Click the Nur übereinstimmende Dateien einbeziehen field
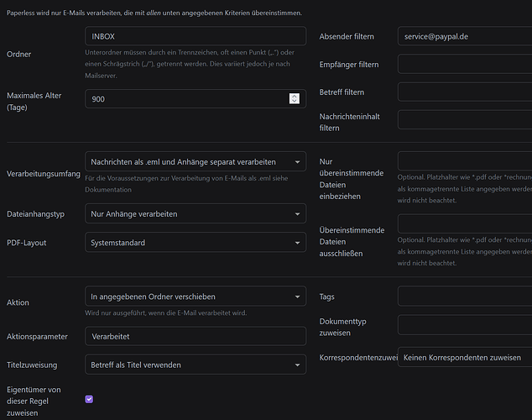 [464, 161]
